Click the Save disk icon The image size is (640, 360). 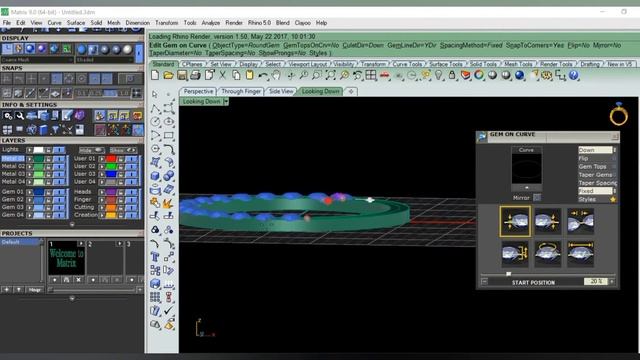click(182, 75)
